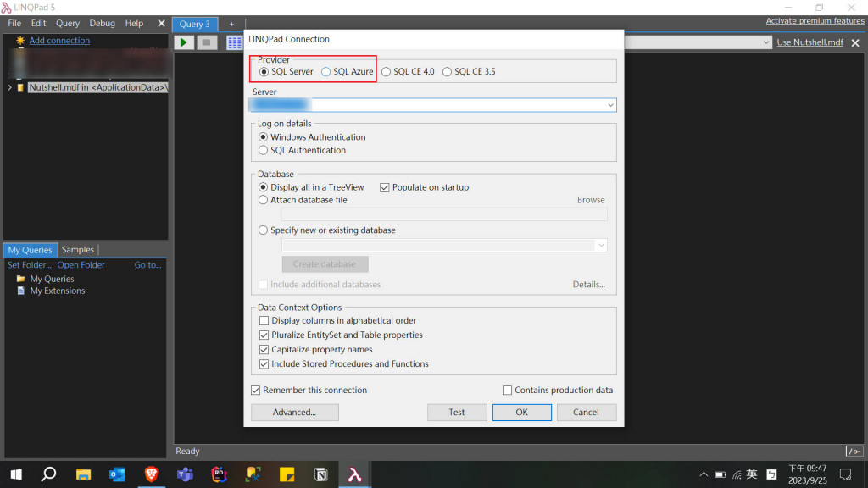Add a new query tab with plus
Screen dimensions: 868x488
[231, 24]
